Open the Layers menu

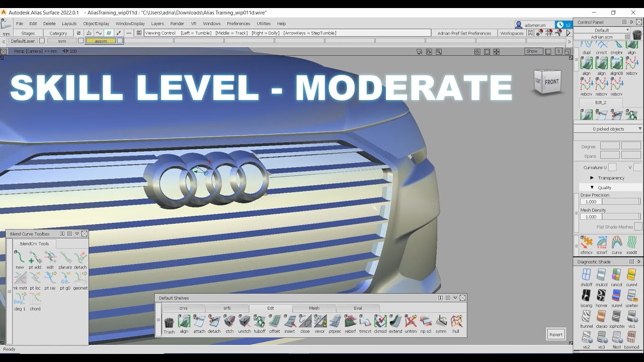point(157,24)
